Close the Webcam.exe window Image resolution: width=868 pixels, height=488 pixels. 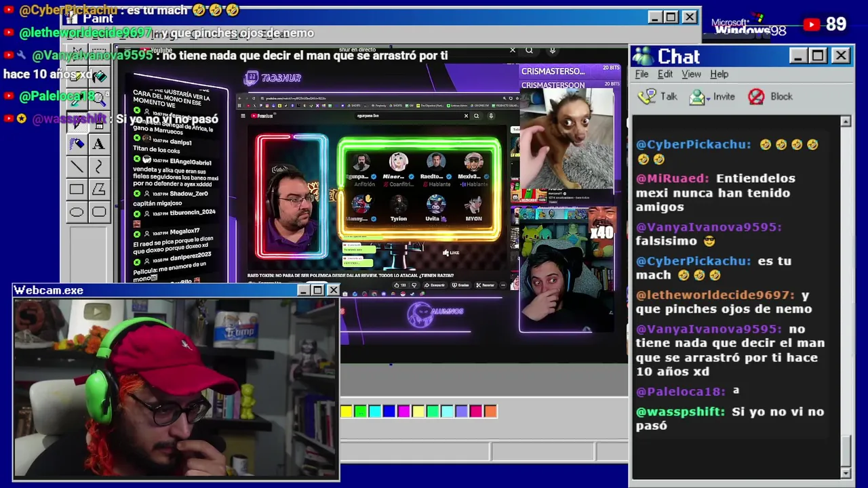click(333, 290)
